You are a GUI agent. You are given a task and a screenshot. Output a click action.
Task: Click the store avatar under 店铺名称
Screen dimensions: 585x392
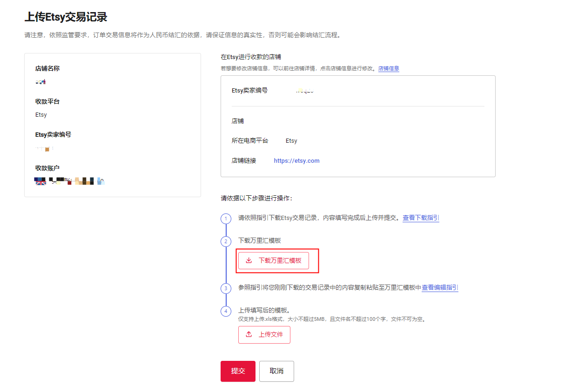tap(40, 81)
